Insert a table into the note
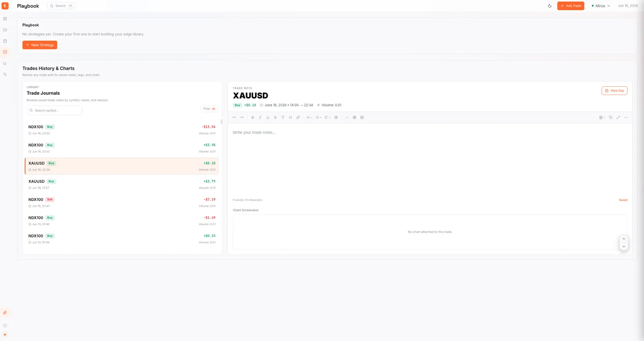 click(355, 118)
